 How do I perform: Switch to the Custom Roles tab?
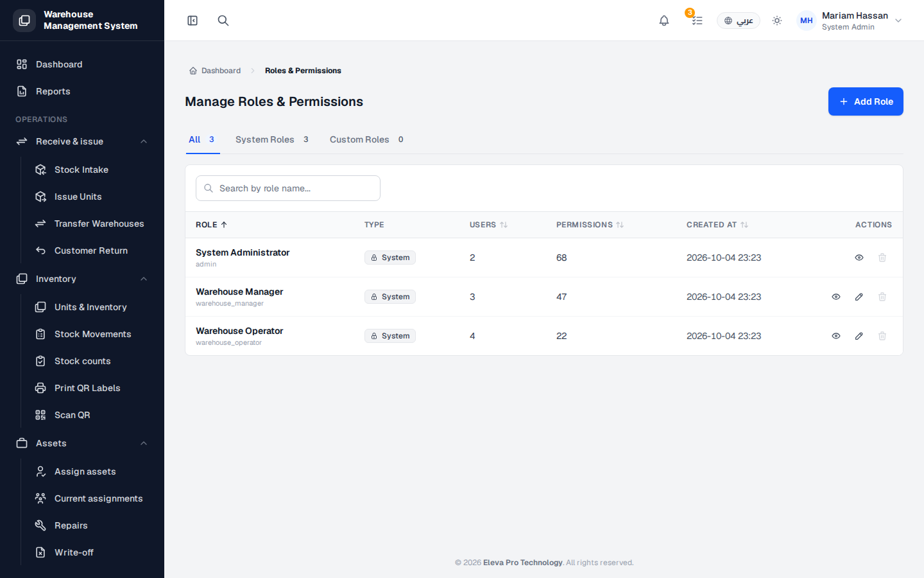click(x=366, y=139)
